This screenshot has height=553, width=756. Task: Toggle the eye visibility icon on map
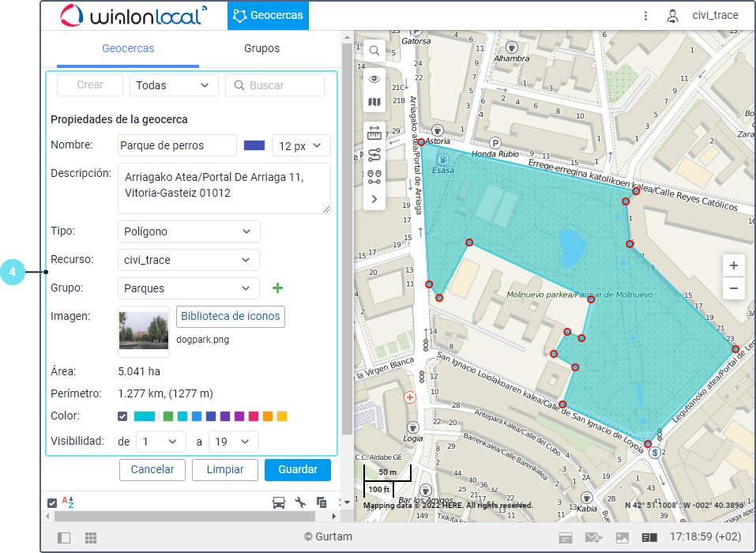tap(374, 79)
